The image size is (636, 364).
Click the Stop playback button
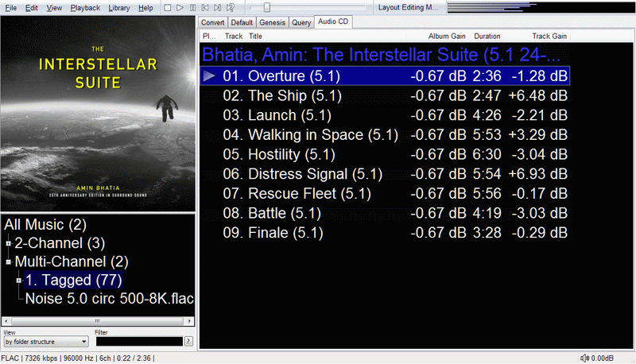(x=167, y=8)
